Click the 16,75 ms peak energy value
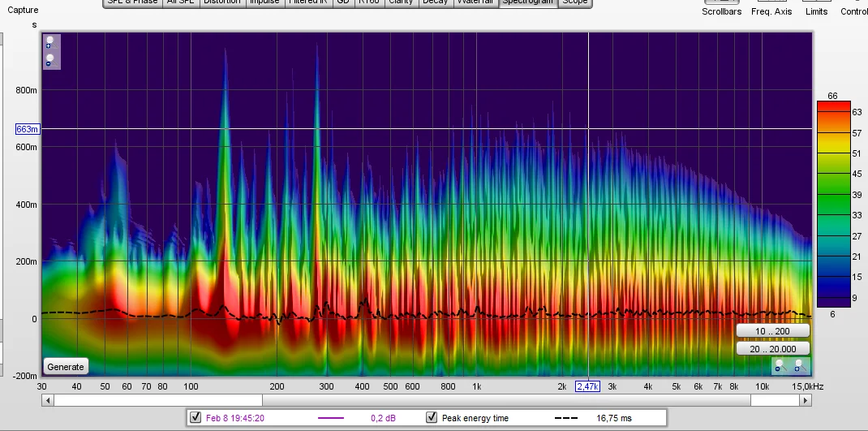This screenshot has height=431, width=868. click(x=614, y=418)
